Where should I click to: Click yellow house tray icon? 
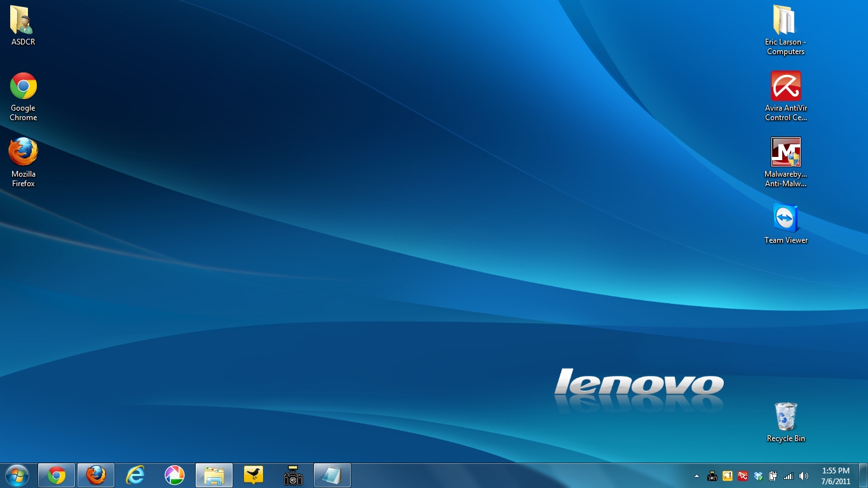point(728,476)
